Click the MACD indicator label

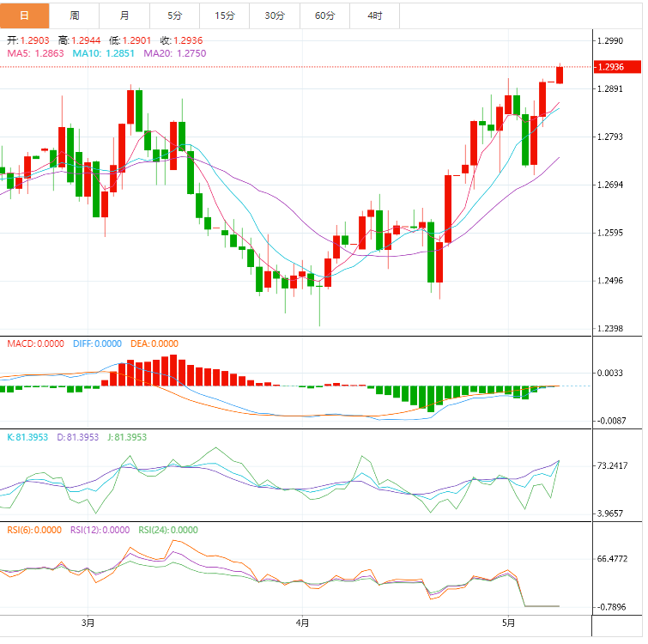35,344
